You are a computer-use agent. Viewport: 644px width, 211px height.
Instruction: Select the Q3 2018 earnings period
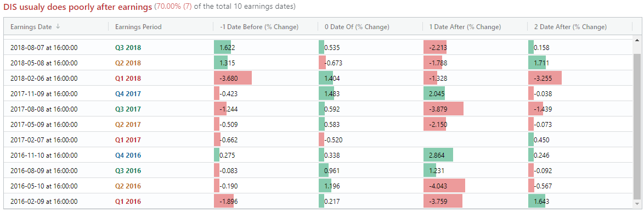[x=128, y=48]
